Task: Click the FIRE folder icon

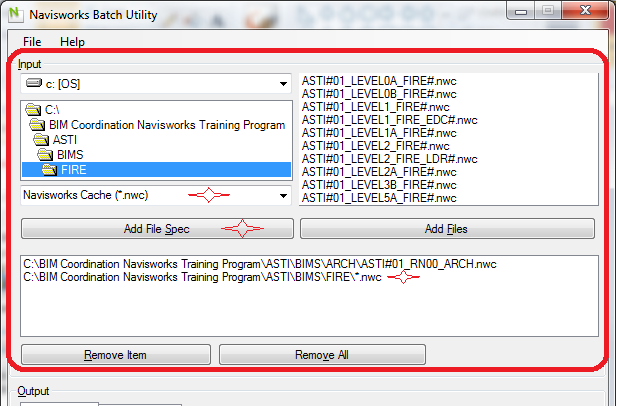Action: coord(49,170)
